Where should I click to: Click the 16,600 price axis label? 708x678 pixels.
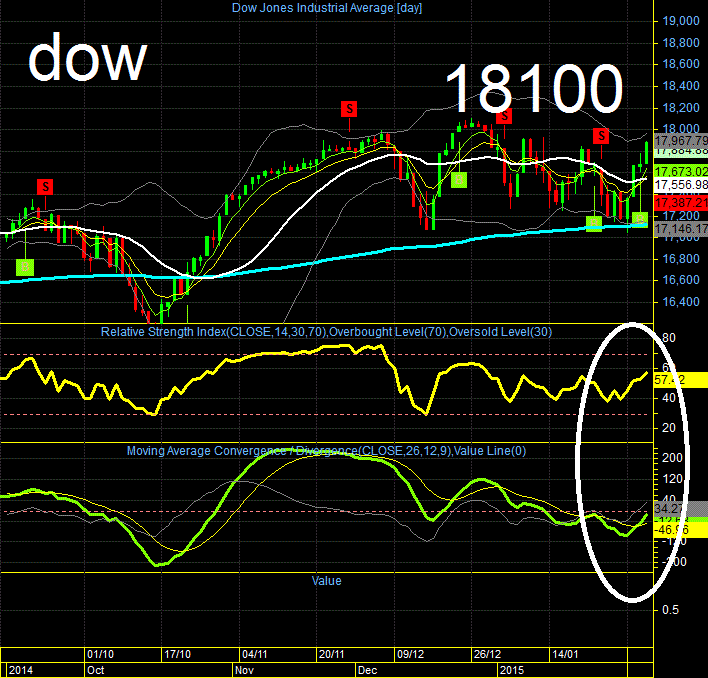click(x=680, y=280)
